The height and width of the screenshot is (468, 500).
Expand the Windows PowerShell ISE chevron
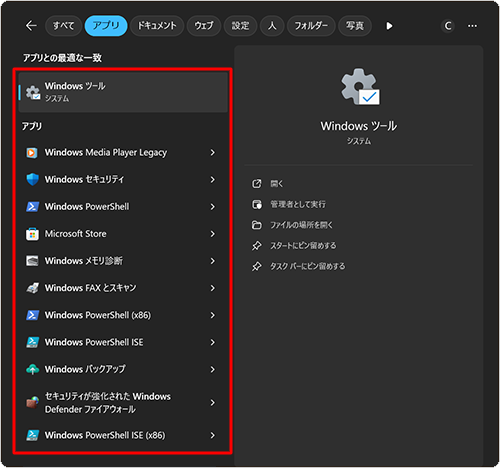(213, 342)
